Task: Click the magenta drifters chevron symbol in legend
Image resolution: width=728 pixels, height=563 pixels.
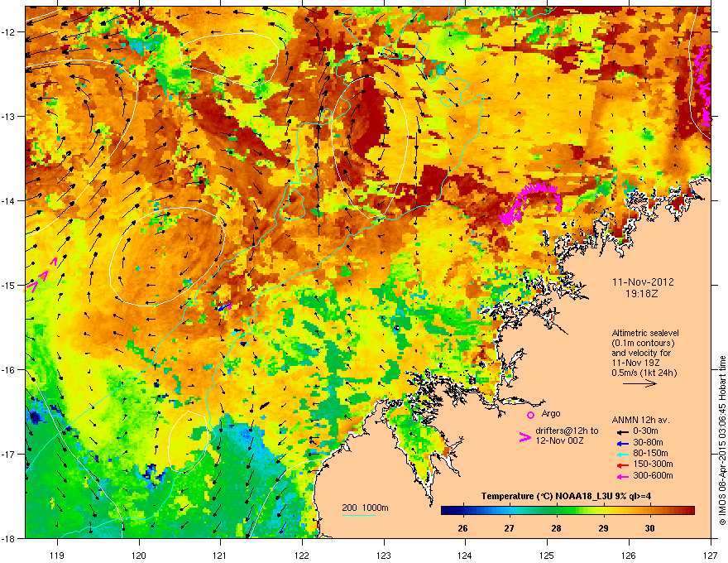Action: tap(525, 436)
